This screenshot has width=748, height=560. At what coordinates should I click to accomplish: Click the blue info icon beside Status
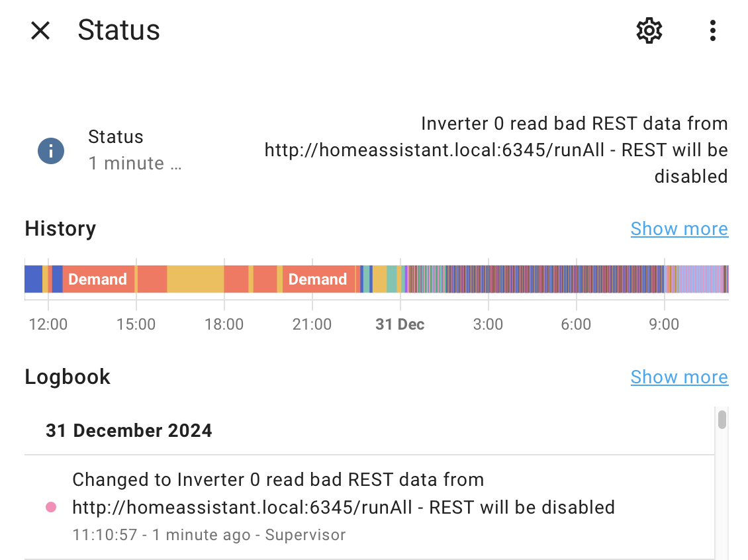coord(51,151)
